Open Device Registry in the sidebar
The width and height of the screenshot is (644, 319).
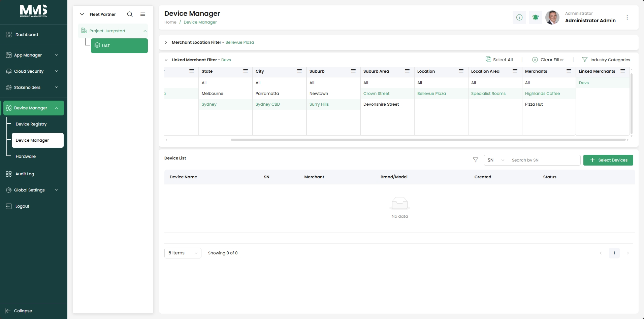pos(31,124)
